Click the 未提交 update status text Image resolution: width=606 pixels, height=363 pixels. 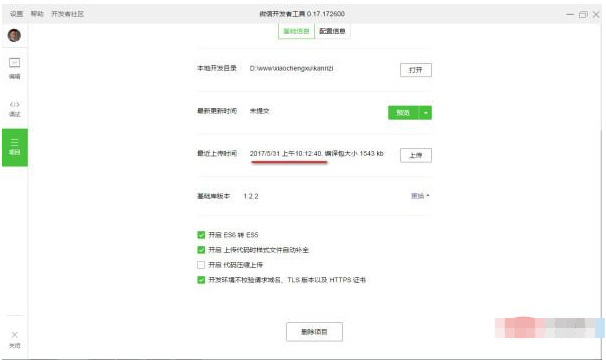tap(259, 111)
